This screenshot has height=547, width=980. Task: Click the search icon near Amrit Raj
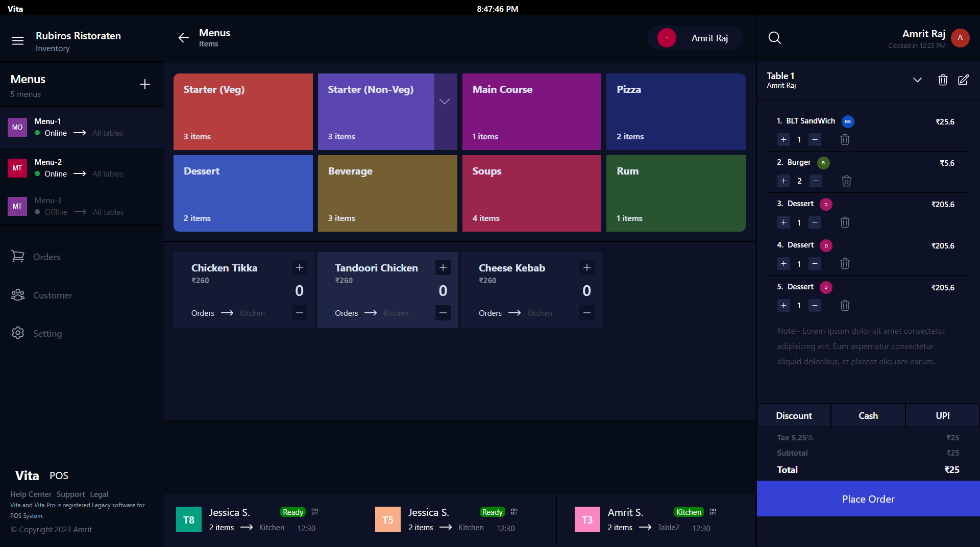click(x=774, y=38)
